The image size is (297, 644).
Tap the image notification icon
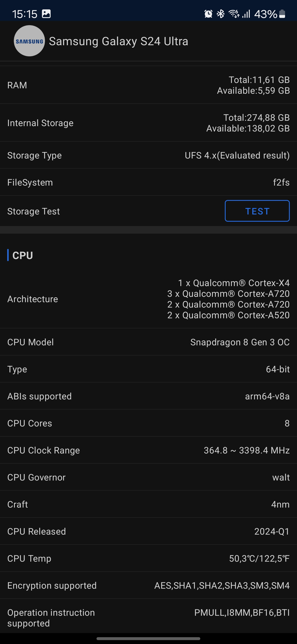46,14
